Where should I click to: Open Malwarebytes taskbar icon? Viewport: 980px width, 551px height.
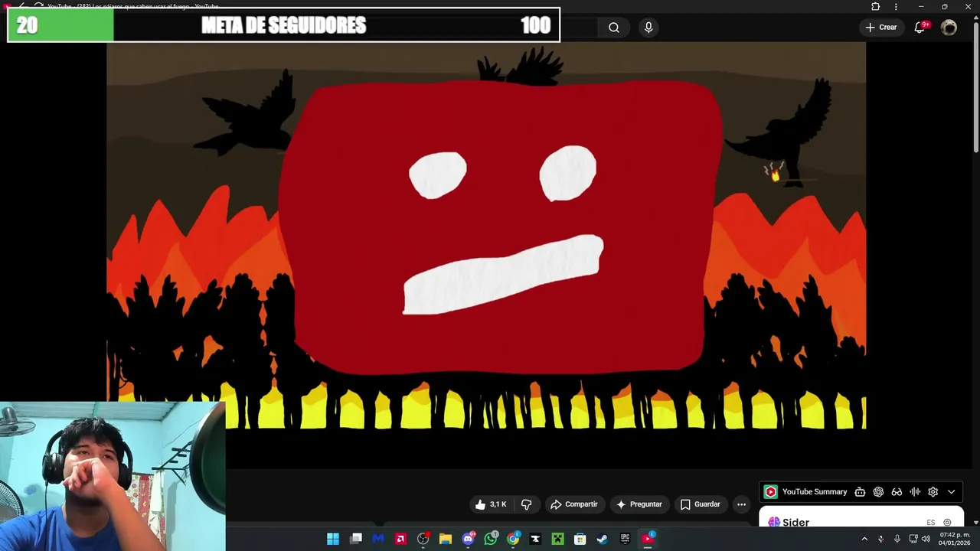378,539
